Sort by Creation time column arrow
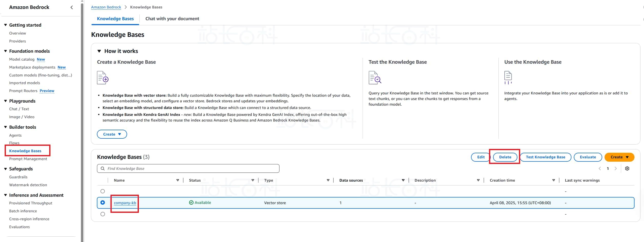The height and width of the screenshot is (242, 644). coord(554,180)
